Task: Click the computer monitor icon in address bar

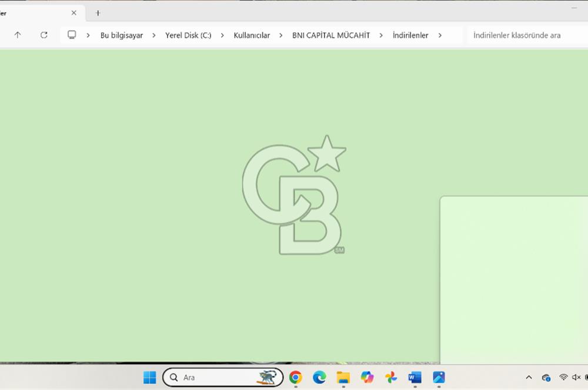Action: (x=72, y=35)
